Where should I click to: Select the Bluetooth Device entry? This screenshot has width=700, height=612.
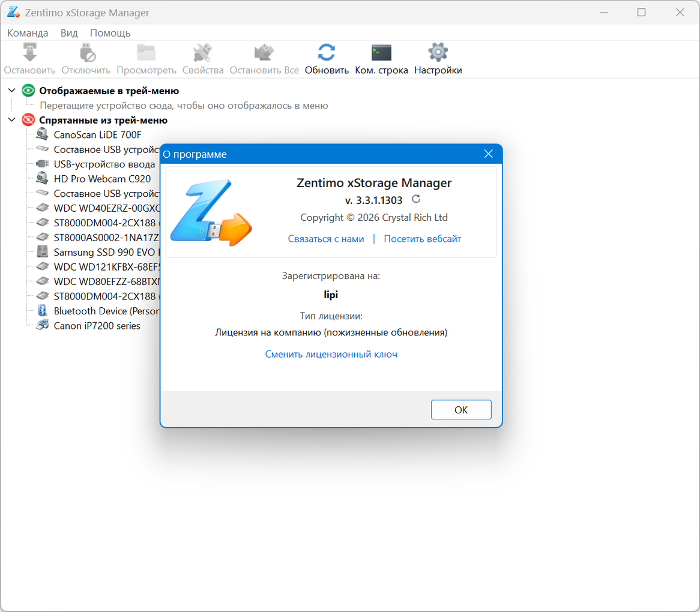click(106, 311)
